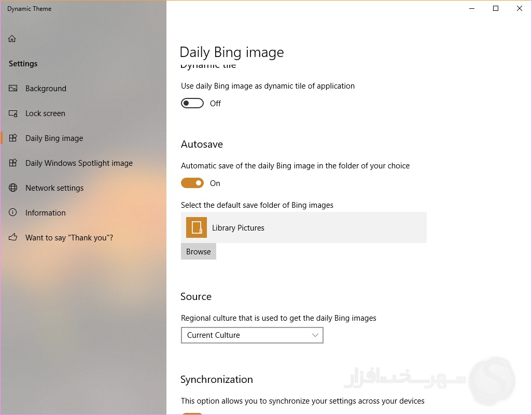The image size is (532, 415).
Task: Go to Network settings page
Action: pyautogui.click(x=54, y=188)
